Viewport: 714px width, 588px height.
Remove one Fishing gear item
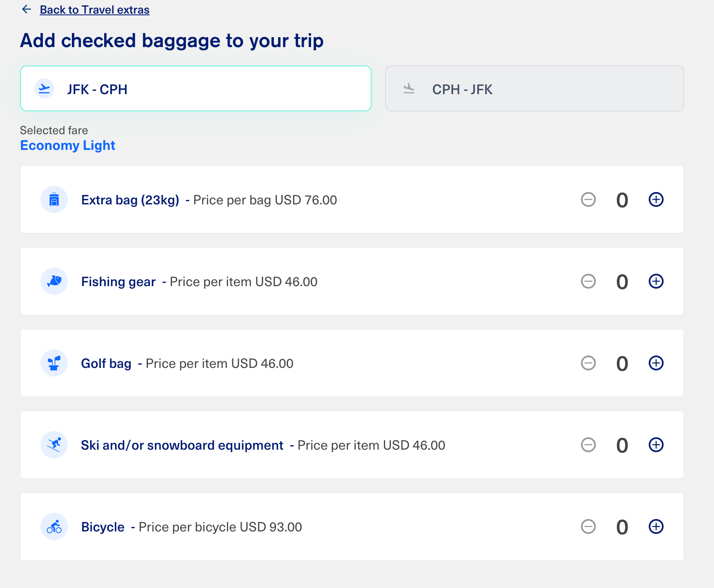pyautogui.click(x=588, y=282)
